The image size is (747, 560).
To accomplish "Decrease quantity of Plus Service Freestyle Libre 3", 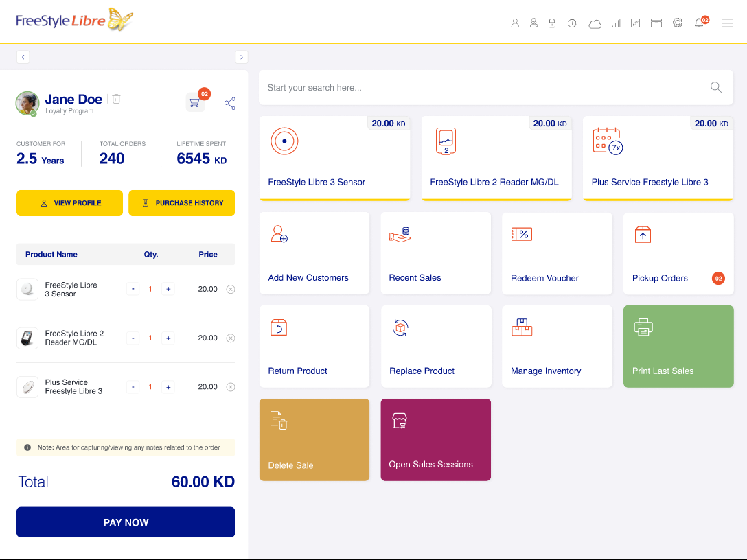I will (133, 387).
